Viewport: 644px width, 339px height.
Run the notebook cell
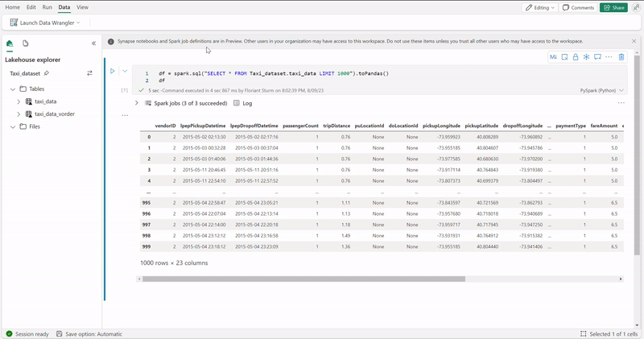click(113, 71)
